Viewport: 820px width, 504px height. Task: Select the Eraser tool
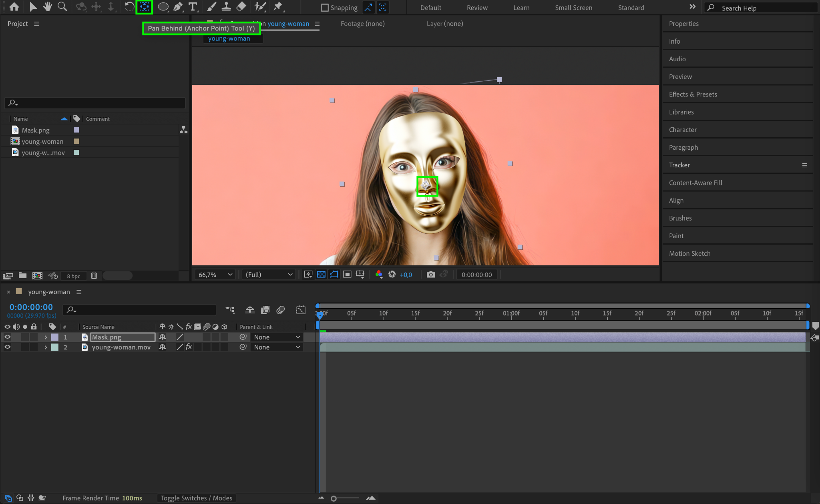(241, 7)
